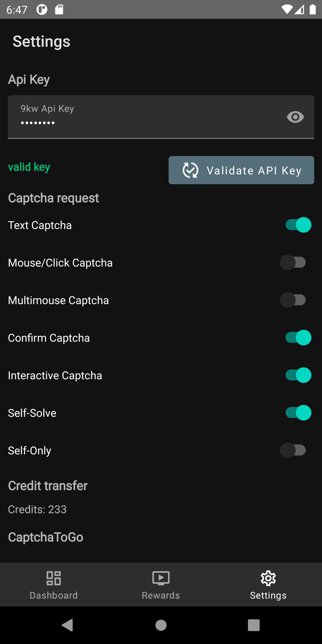Viewport: 322px width, 644px height.
Task: Disable the Interactive Captcha switch
Action: pos(298,375)
